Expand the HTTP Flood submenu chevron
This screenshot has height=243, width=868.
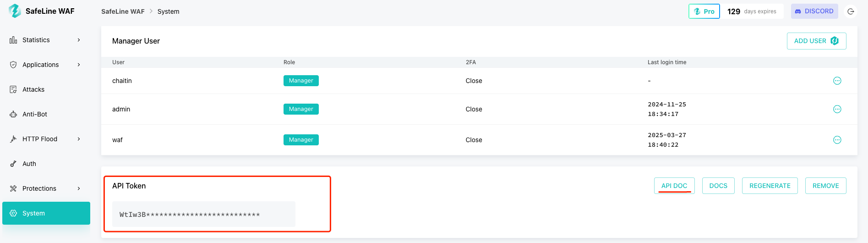click(79, 139)
